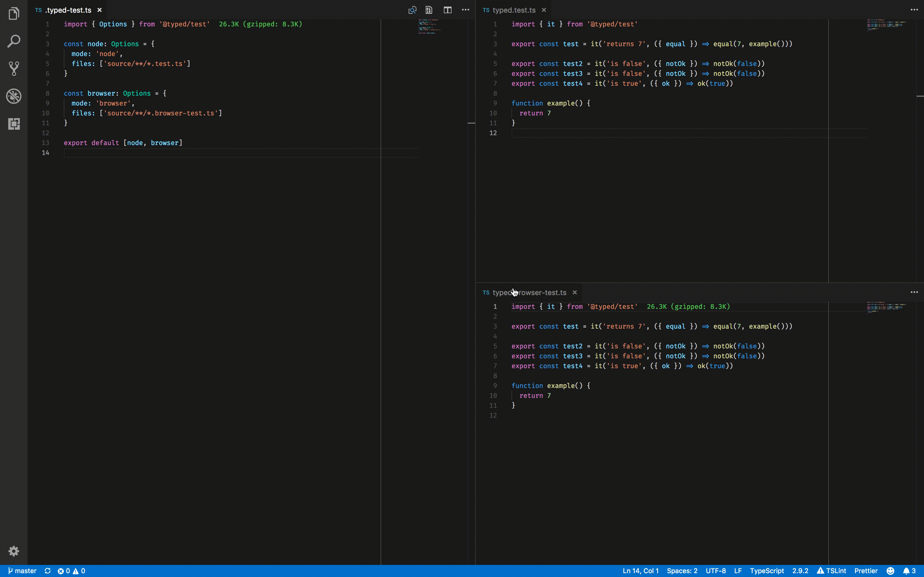Open the Source Control view

click(x=14, y=69)
